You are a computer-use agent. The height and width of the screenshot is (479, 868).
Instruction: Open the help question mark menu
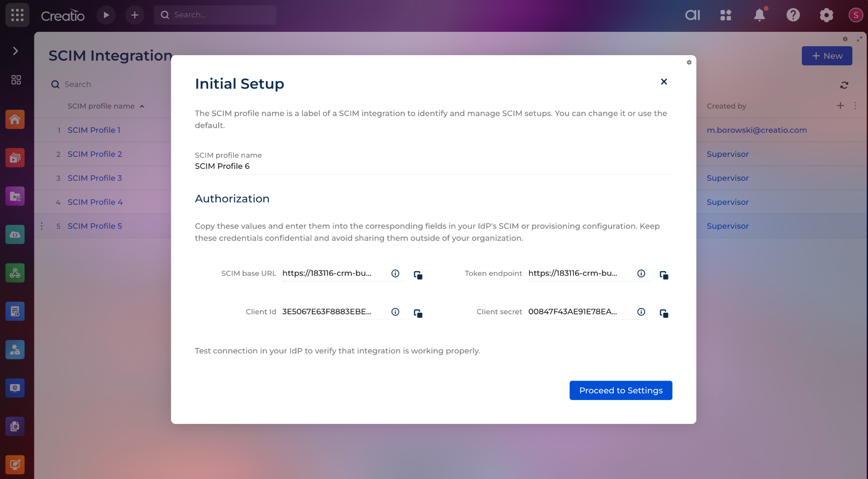point(793,15)
